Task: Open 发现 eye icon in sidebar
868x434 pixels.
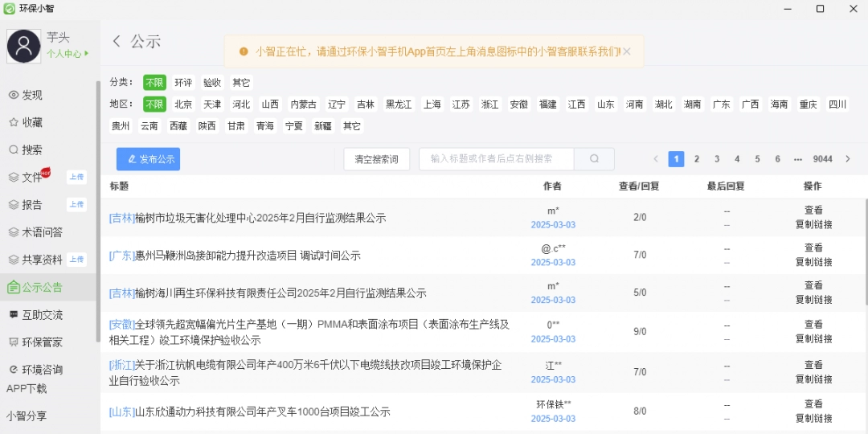Action: [x=14, y=95]
